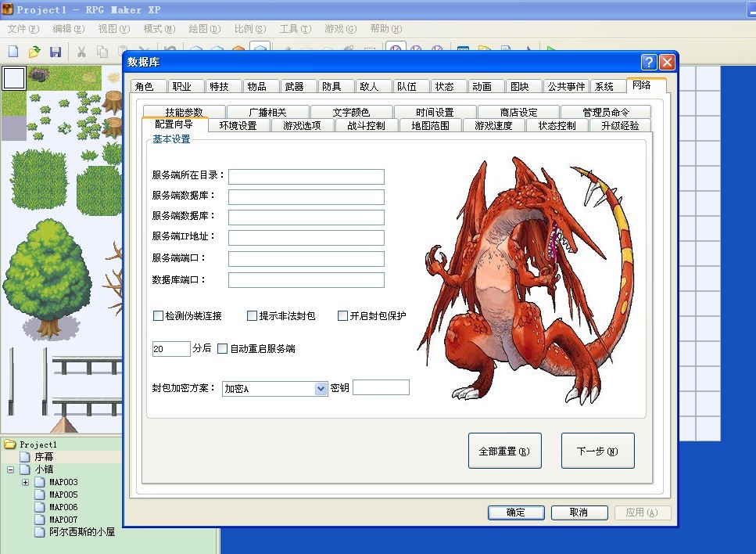Switch to the 角色 database tab

point(149,86)
